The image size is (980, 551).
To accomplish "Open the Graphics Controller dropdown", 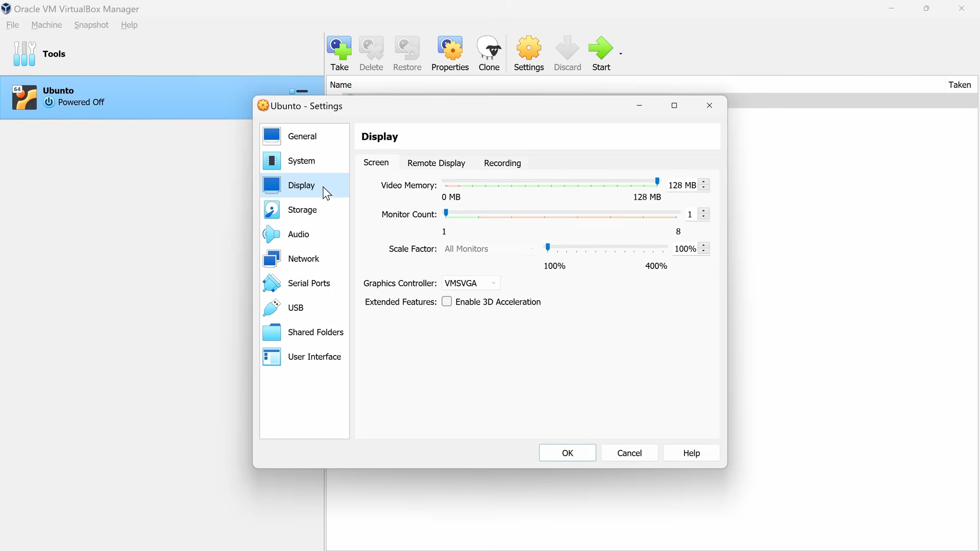I will pos(470,283).
